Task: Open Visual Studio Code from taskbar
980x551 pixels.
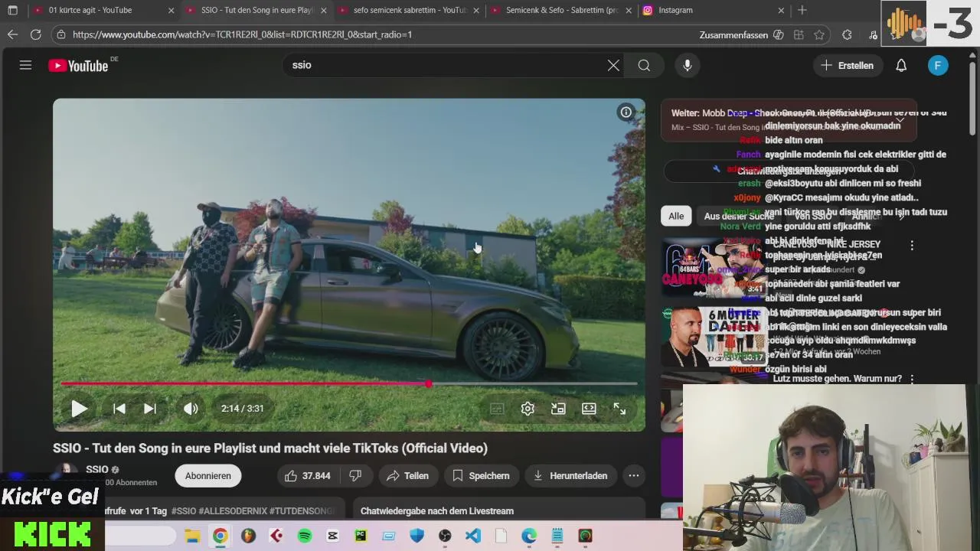Action: click(473, 536)
